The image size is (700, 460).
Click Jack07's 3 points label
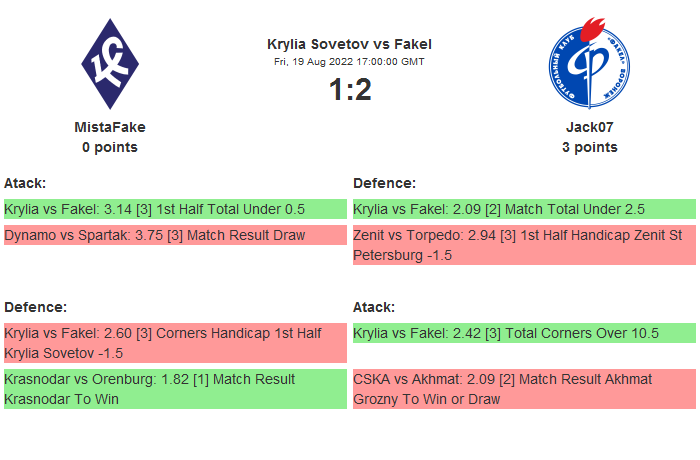[x=589, y=147]
